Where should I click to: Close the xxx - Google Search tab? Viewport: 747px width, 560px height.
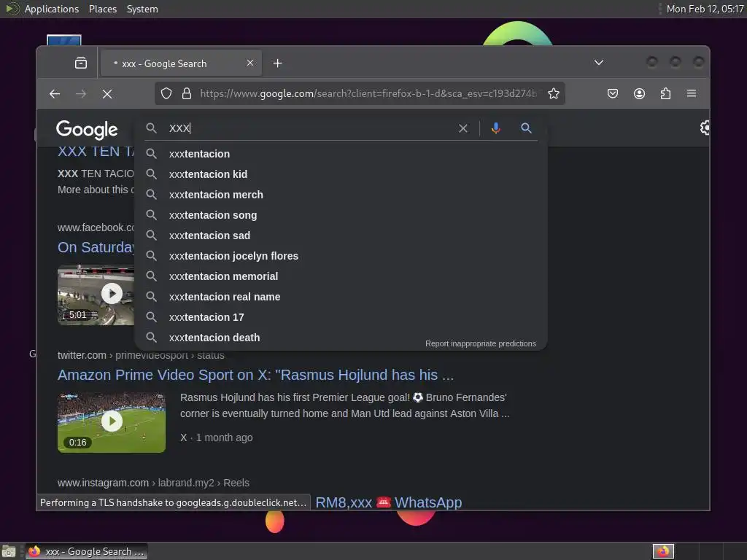coord(250,63)
